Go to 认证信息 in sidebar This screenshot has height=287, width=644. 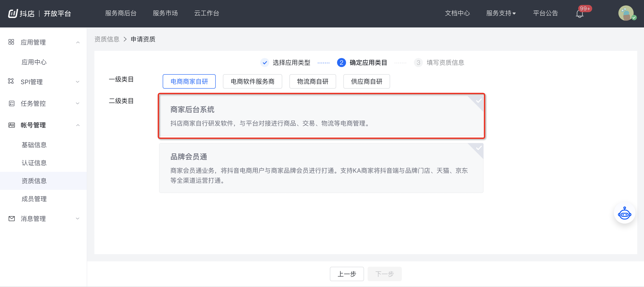tap(34, 163)
